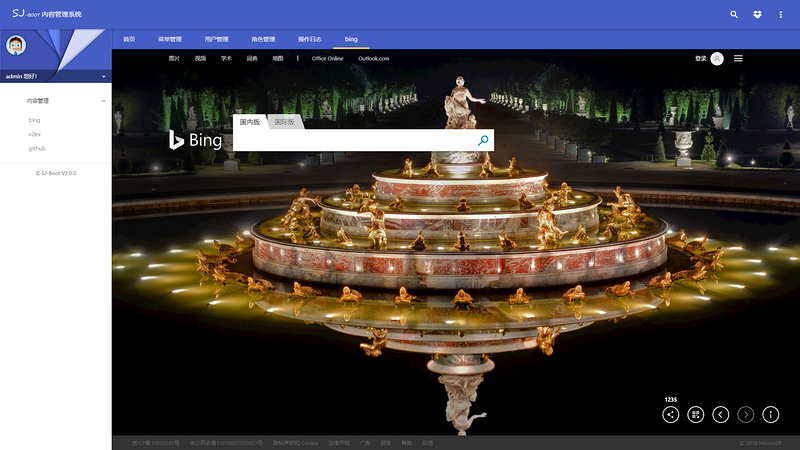Focus the Bing search input box
The image size is (800, 450).
point(355,140)
